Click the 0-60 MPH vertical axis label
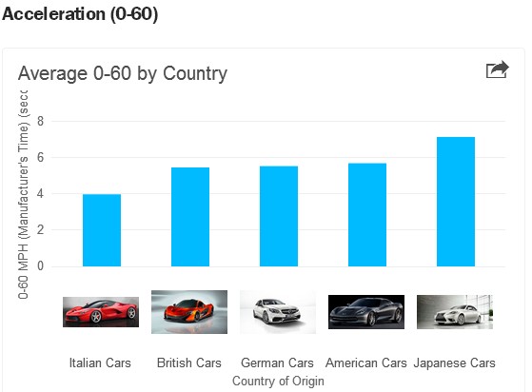532x392 pixels. click(23, 194)
